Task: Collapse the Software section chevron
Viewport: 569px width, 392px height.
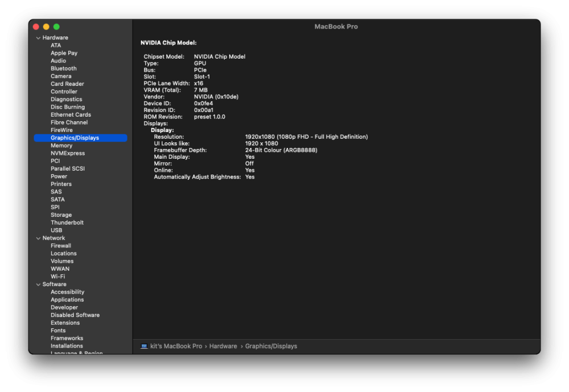Action: pos(38,284)
